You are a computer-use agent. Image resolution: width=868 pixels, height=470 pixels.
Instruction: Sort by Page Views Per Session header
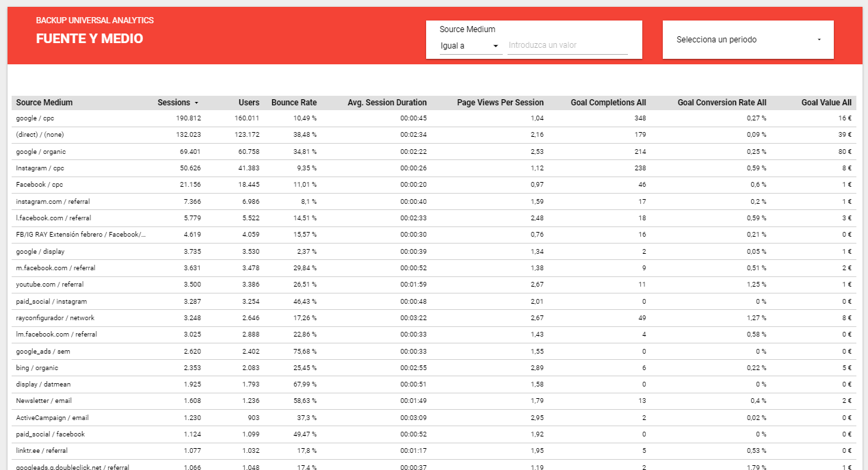click(x=501, y=103)
